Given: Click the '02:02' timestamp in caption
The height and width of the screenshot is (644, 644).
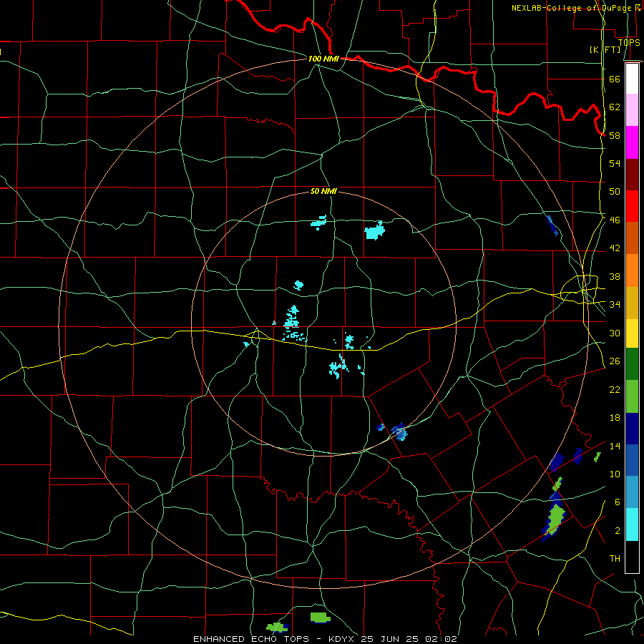Looking at the screenshot, I should tap(441, 639).
